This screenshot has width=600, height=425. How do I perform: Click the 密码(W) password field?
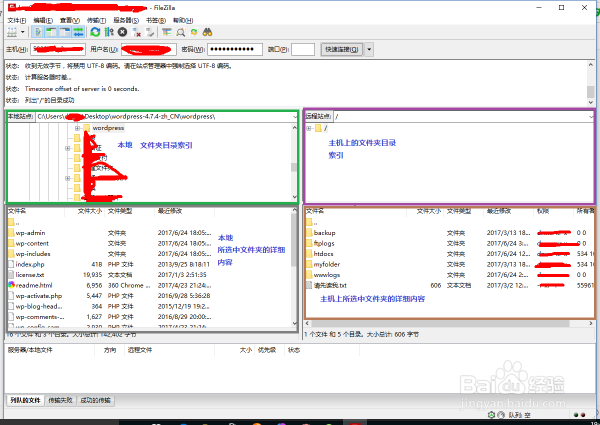pos(235,49)
